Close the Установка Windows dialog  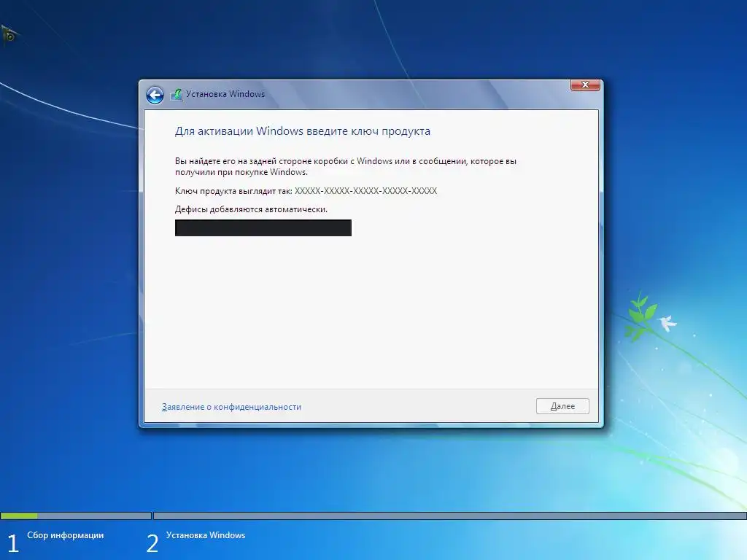[585, 85]
